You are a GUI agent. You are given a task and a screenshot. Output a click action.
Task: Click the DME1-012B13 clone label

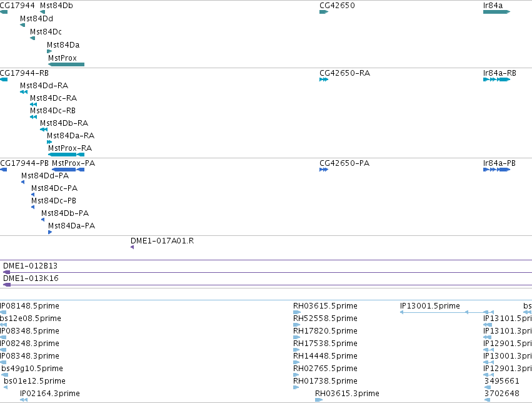tap(30, 266)
